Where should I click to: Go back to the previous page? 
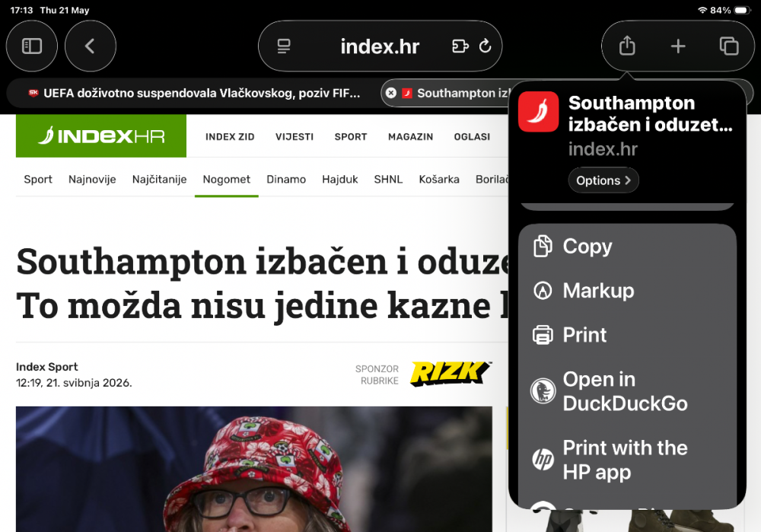click(91, 46)
